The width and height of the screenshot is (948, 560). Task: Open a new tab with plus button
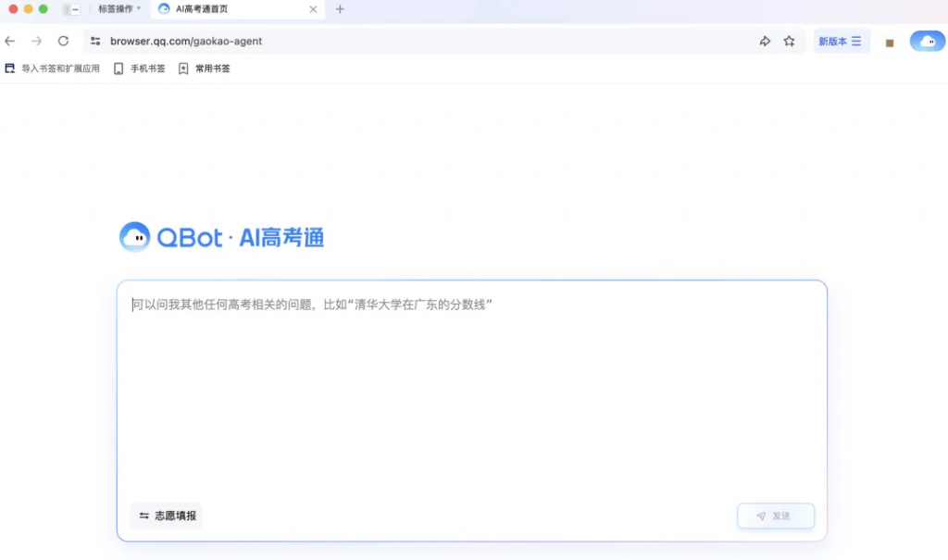pos(340,9)
